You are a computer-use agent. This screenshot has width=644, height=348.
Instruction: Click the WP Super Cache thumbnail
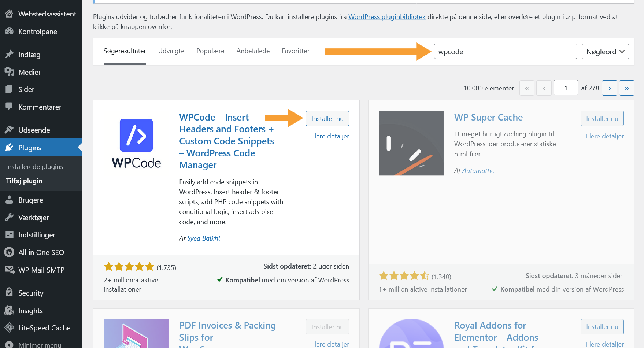411,143
